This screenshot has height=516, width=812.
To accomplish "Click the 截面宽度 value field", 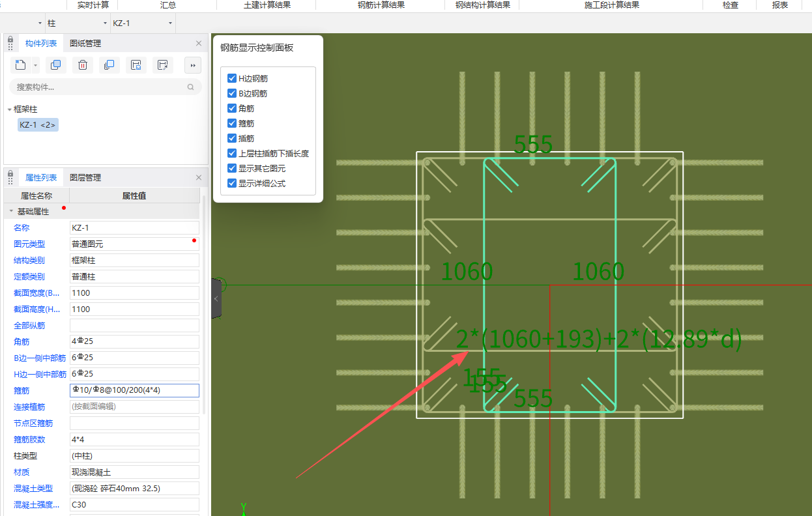I will pyautogui.click(x=134, y=293).
